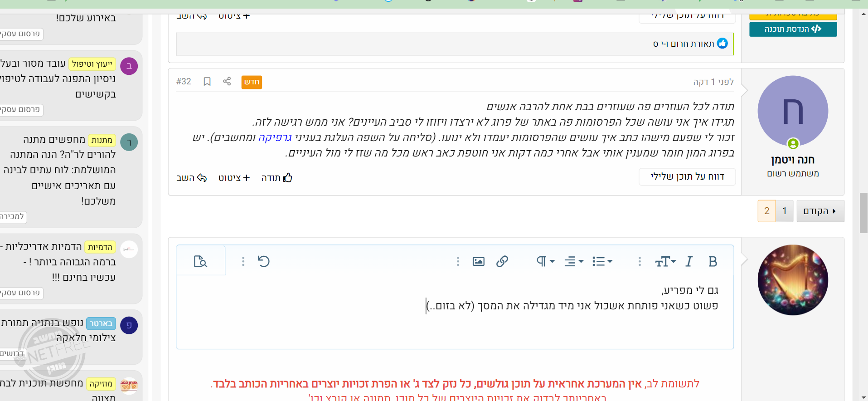Image resolution: width=868 pixels, height=401 pixels.
Task: Click the page's vertical scrollbar thumb
Action: pyautogui.click(x=863, y=213)
